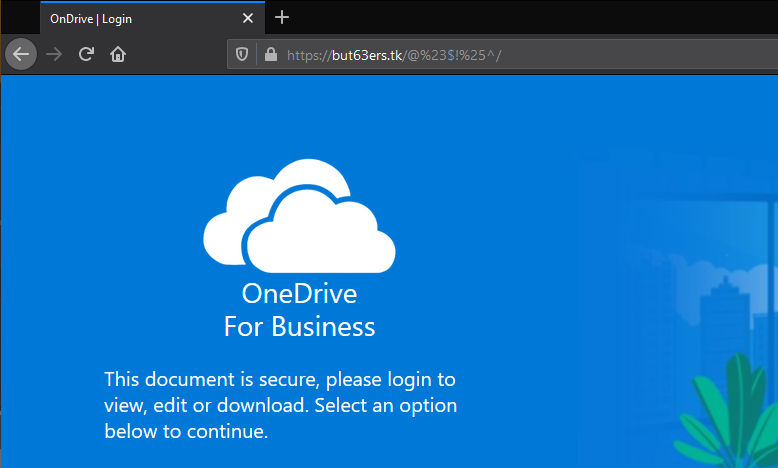This screenshot has width=778, height=468.
Task: Click the URL path /@%23$!%25^/ text
Action: 452,55
